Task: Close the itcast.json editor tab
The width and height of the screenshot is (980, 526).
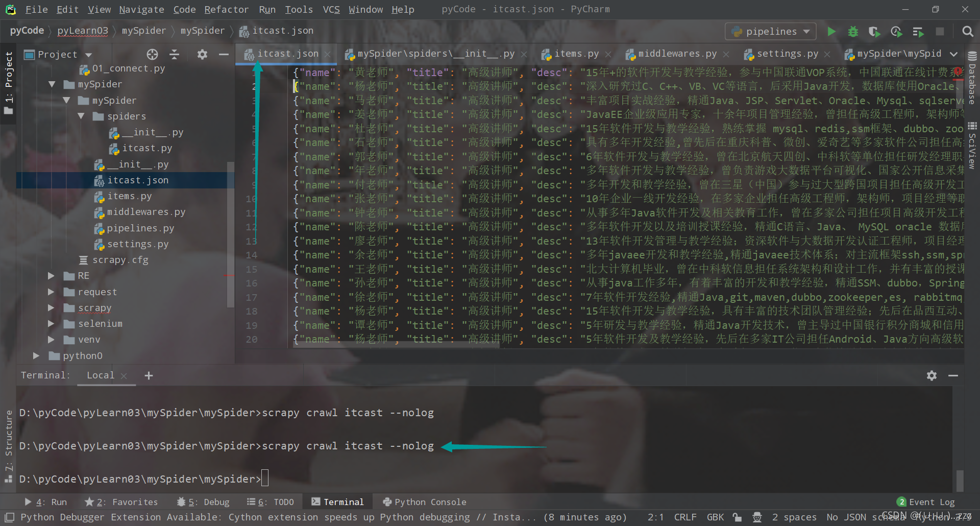Action: tap(328, 54)
